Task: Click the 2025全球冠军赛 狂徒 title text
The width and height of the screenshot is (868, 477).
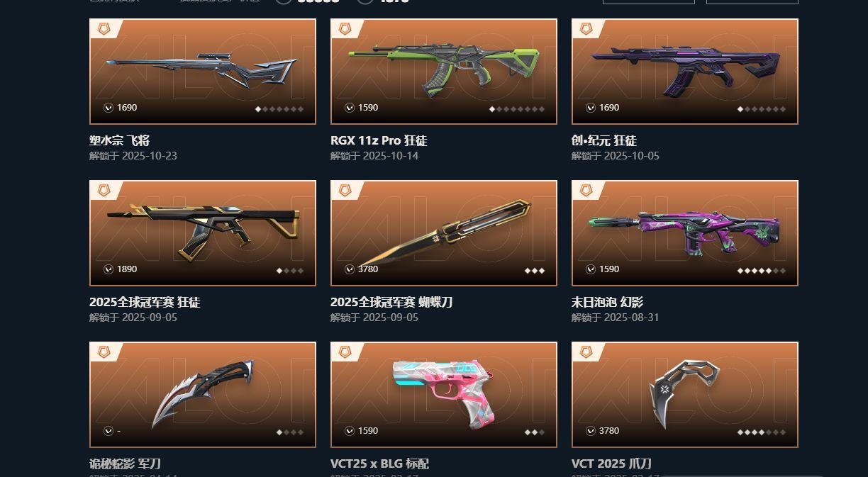Action: pos(145,302)
